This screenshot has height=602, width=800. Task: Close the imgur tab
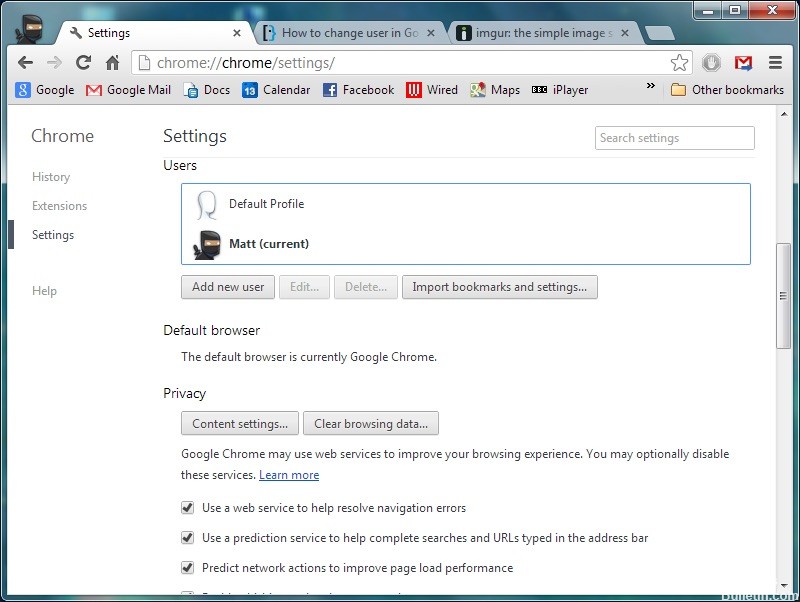624,33
